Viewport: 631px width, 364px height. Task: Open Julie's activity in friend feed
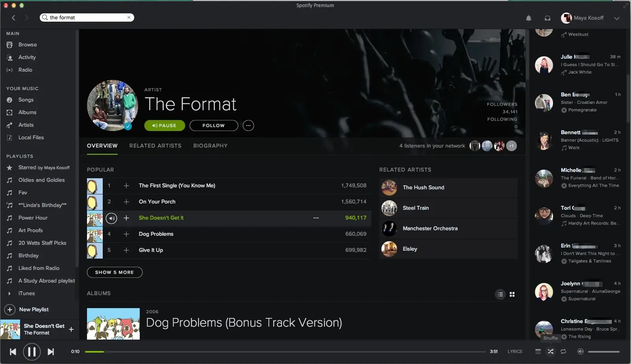pyautogui.click(x=578, y=65)
